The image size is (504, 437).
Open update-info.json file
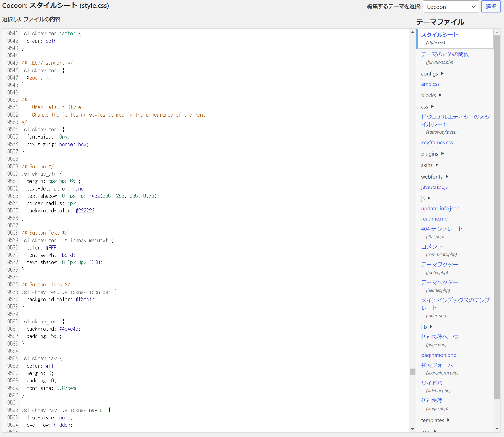click(440, 209)
